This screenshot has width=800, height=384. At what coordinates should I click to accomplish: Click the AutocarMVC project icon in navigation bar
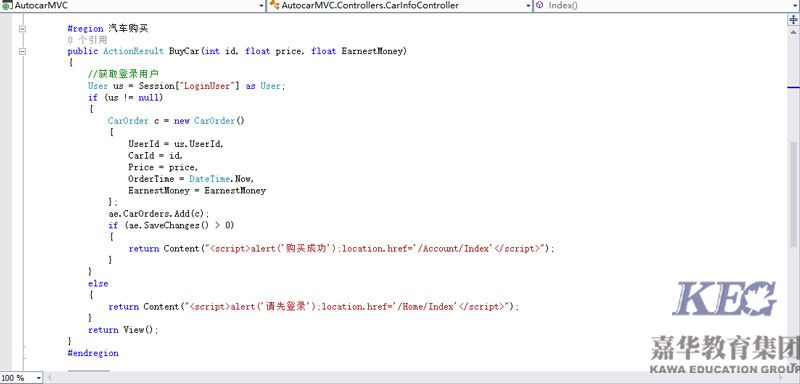7,6
